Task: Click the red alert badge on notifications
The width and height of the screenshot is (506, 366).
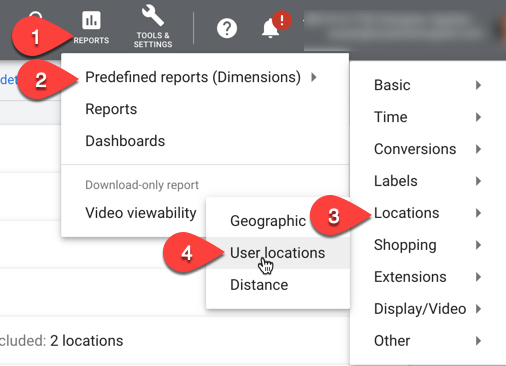Action: tap(282, 20)
